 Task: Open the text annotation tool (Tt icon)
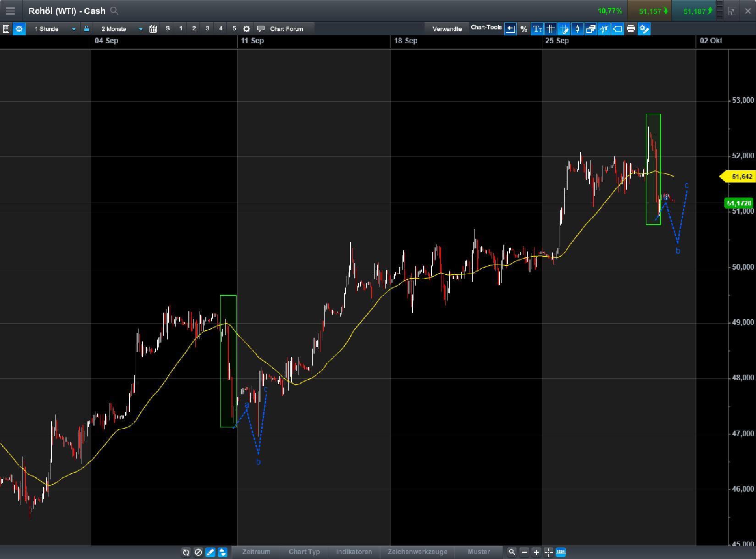[x=537, y=29]
